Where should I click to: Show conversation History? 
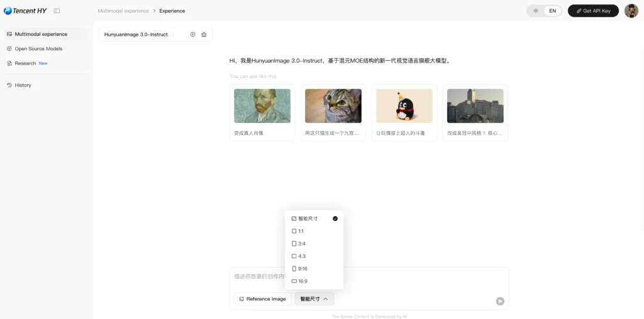pyautogui.click(x=45, y=85)
